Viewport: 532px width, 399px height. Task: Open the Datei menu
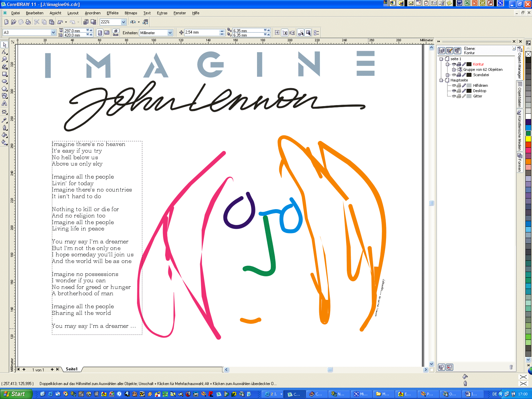pos(16,13)
